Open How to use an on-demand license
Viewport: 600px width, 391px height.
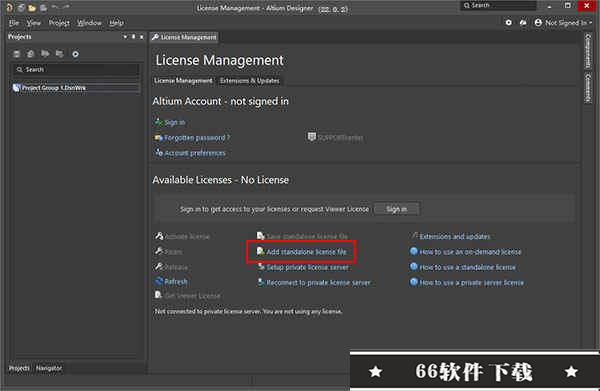pyautogui.click(x=466, y=252)
